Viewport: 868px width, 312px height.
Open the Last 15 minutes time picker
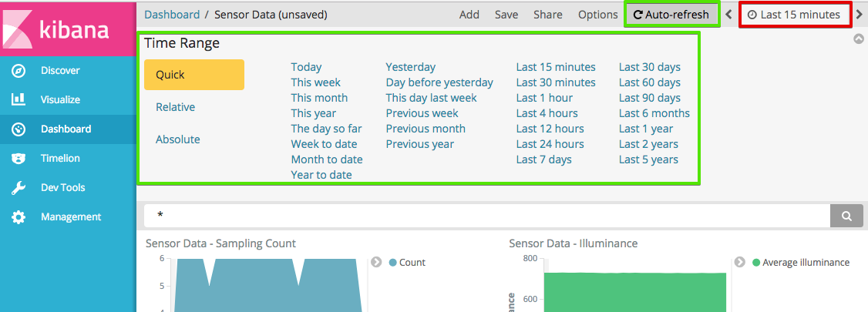(x=794, y=15)
